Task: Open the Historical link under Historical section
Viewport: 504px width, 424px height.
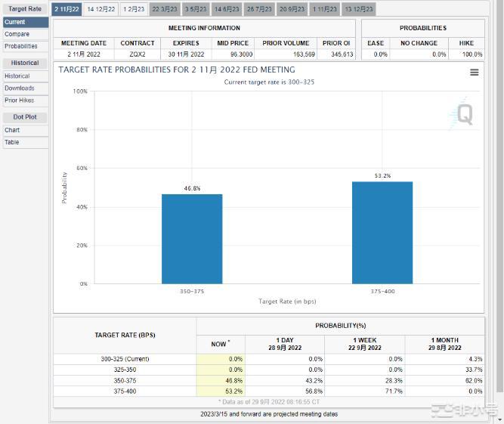Action: coord(17,76)
